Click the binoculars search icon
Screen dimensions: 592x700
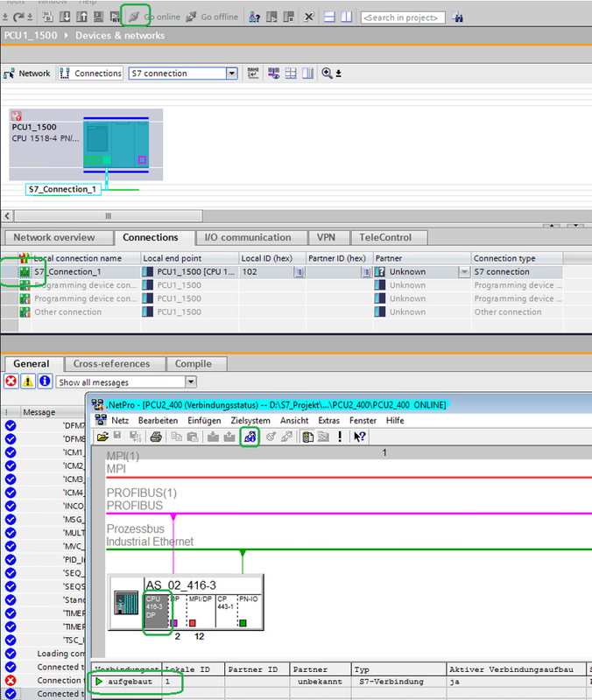tap(457, 17)
